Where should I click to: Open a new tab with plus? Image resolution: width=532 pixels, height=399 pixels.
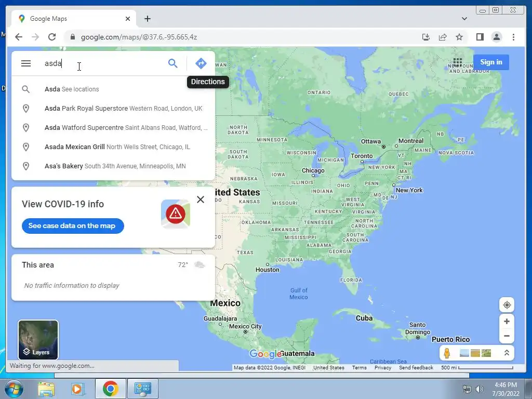point(147,19)
